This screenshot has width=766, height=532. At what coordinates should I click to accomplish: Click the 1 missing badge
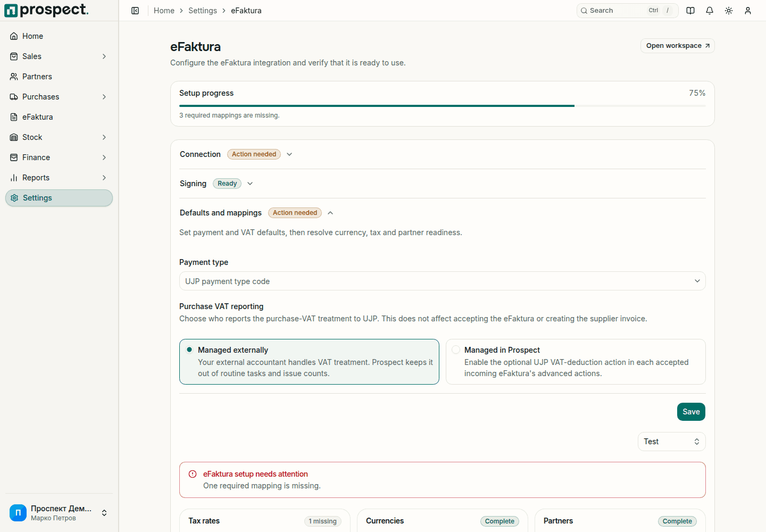[322, 521]
